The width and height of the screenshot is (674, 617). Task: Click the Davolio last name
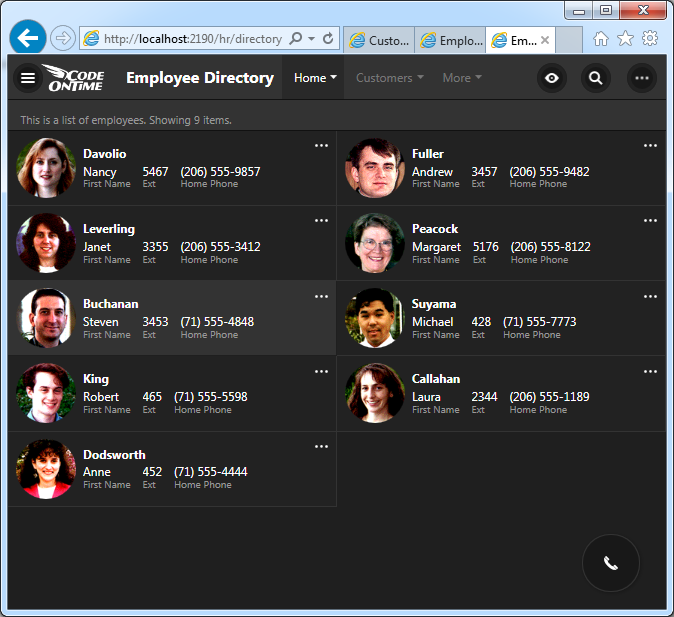tap(104, 154)
